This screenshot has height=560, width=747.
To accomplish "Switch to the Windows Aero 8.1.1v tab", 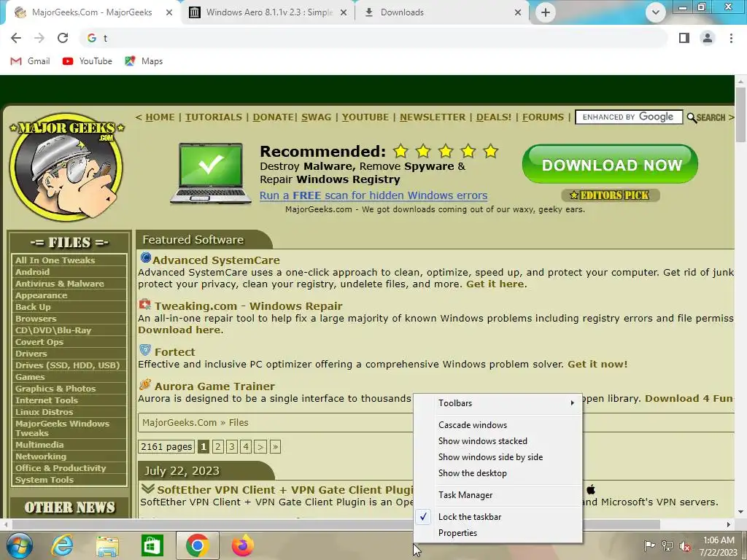I will point(268,12).
